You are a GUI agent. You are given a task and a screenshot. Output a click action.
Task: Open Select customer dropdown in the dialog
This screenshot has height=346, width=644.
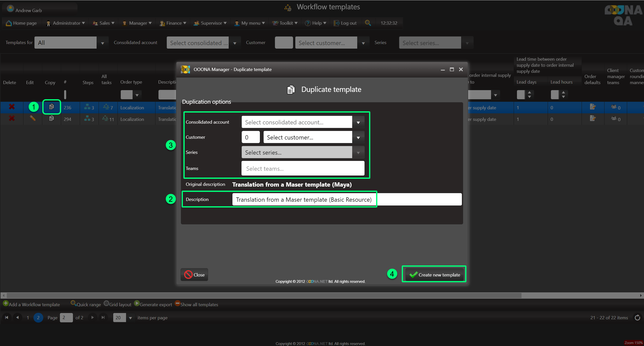click(358, 137)
